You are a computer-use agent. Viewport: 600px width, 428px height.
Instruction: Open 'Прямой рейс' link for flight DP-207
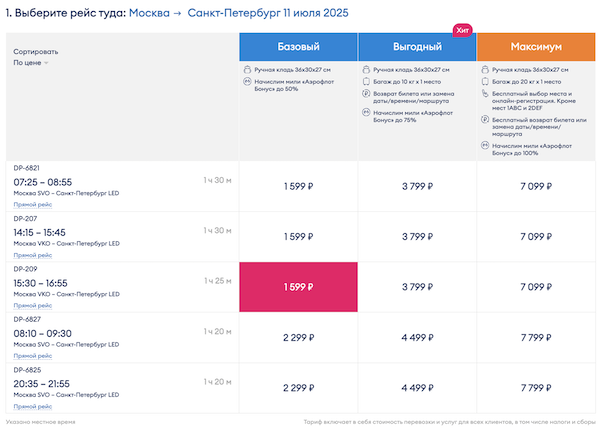(30, 255)
